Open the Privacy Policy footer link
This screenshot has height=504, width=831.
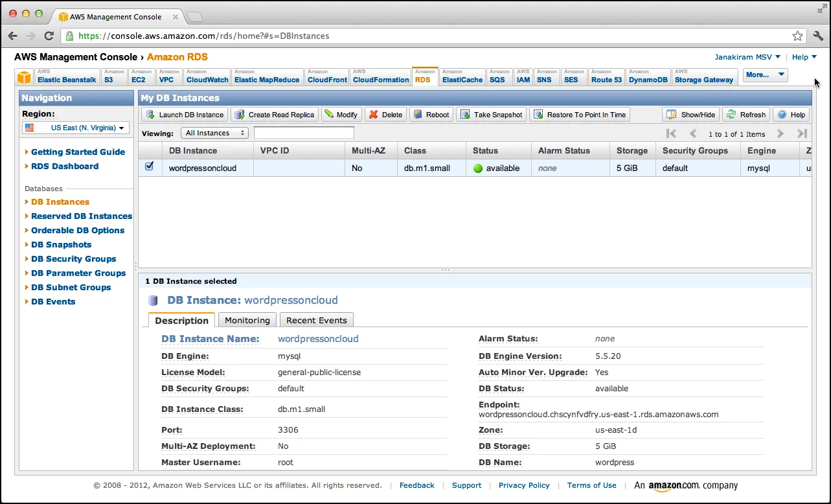click(x=524, y=485)
